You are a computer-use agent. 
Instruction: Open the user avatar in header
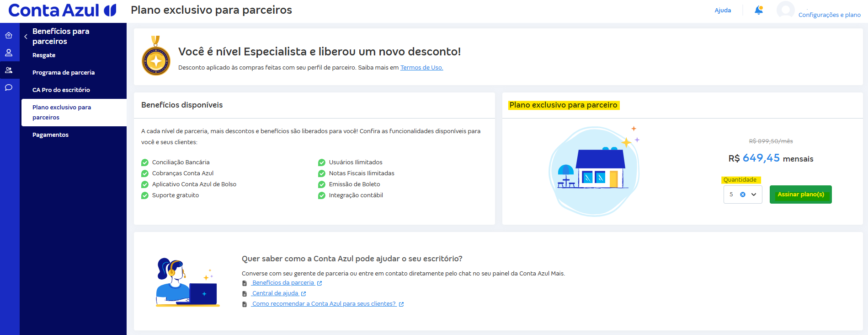[785, 10]
